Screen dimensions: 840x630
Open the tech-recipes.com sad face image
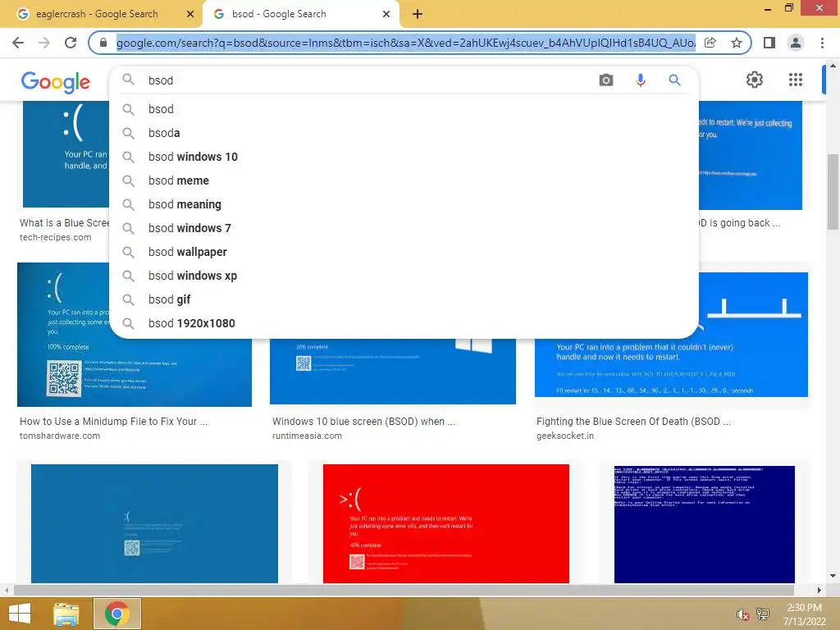point(66,154)
